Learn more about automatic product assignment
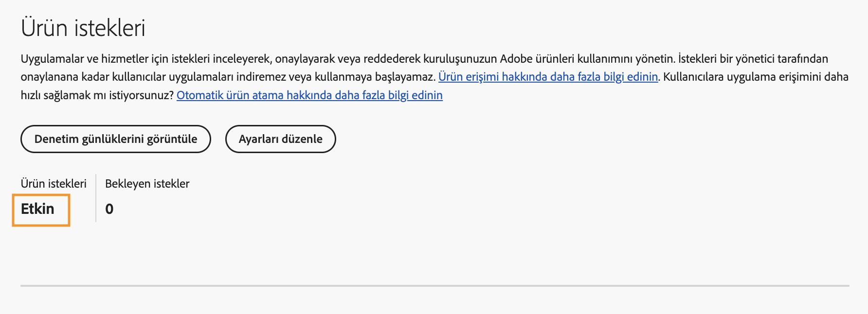Screen dimensions: 868x314 309,95
